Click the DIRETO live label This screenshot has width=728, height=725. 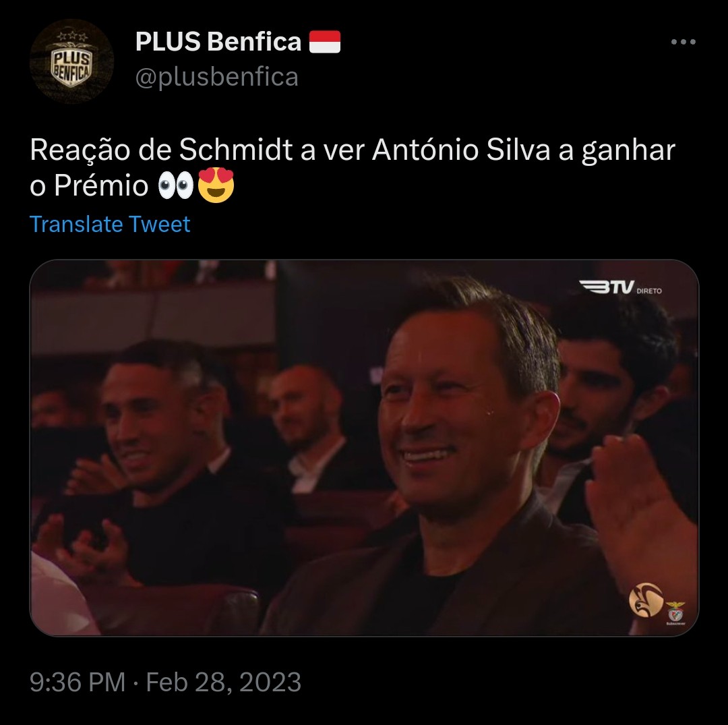pos(649,291)
